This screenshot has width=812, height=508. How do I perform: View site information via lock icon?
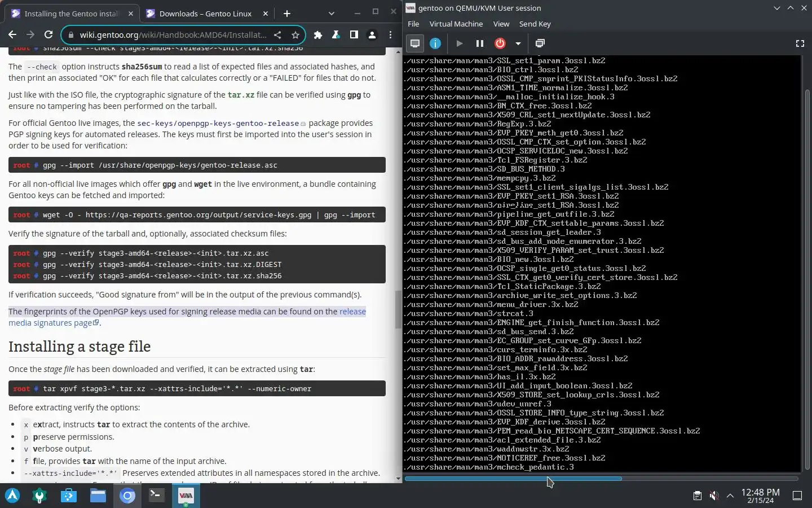pos(71,35)
